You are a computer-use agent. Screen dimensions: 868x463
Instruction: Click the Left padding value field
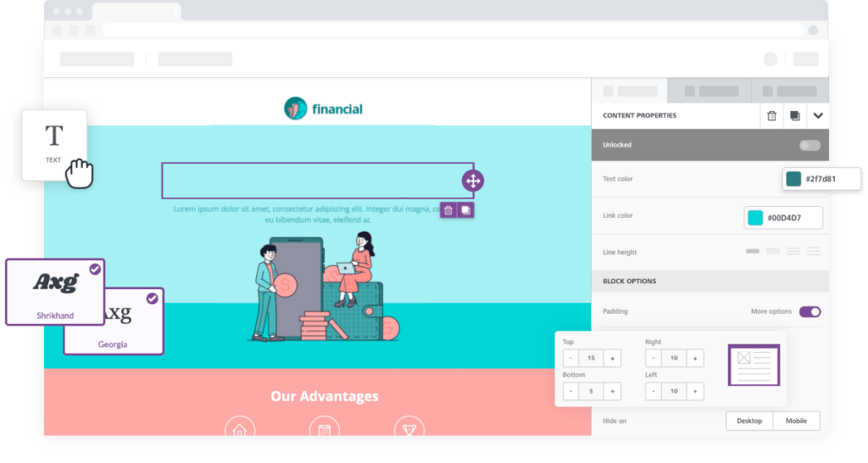(x=674, y=391)
